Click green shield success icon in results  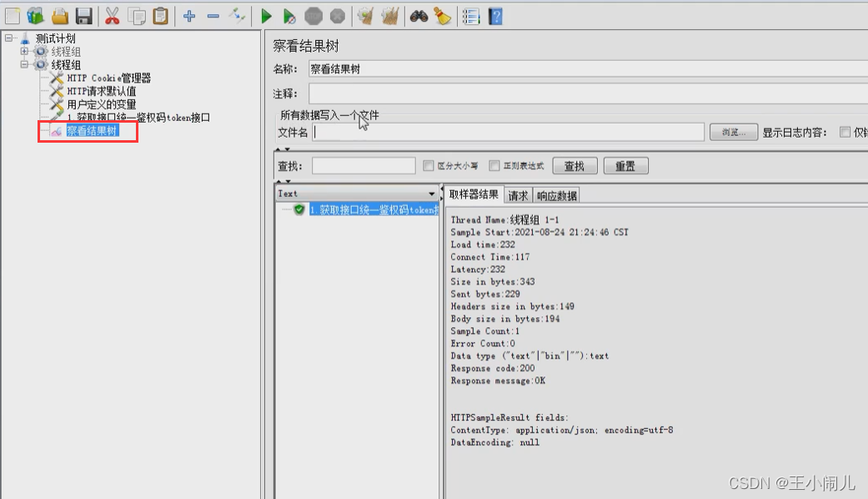299,210
